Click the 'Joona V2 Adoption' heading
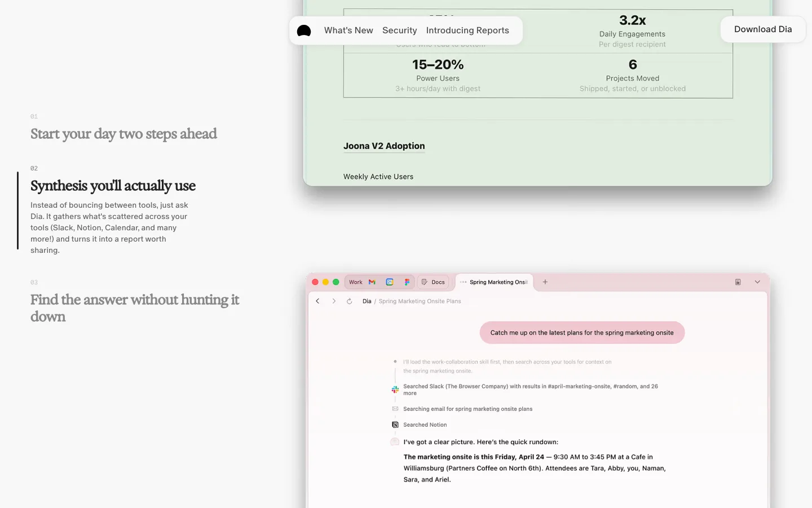Viewport: 812px width, 508px height. (x=384, y=146)
